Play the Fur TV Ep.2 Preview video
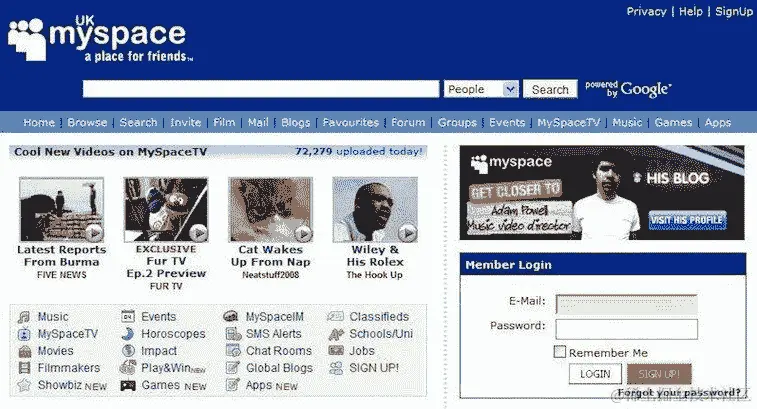 tap(198, 233)
